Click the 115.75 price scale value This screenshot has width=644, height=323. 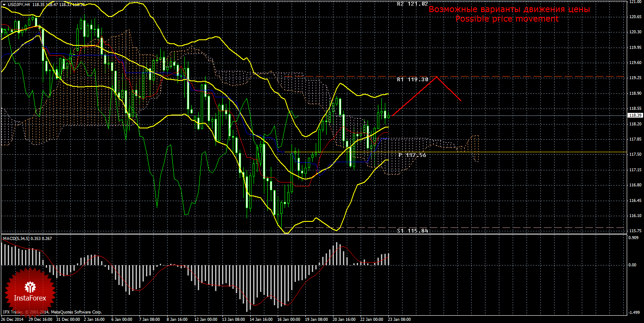point(635,231)
